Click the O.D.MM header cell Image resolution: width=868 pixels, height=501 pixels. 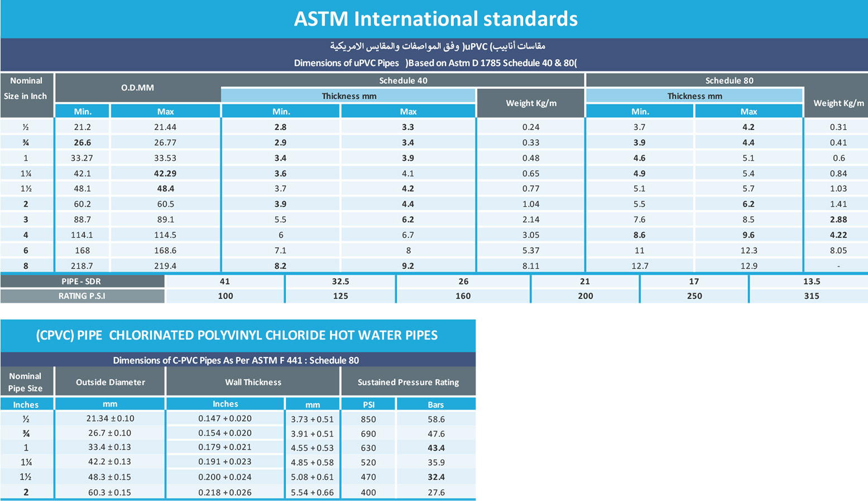pyautogui.click(x=137, y=88)
